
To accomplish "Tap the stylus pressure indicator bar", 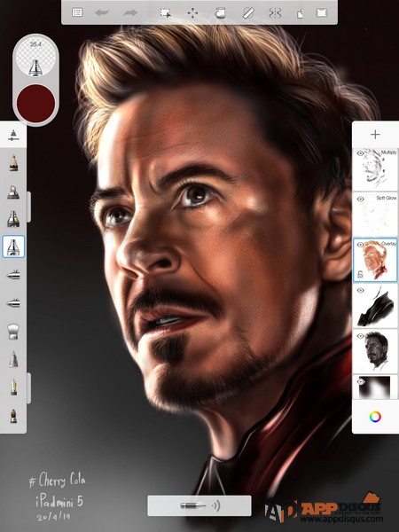I will [199, 505].
